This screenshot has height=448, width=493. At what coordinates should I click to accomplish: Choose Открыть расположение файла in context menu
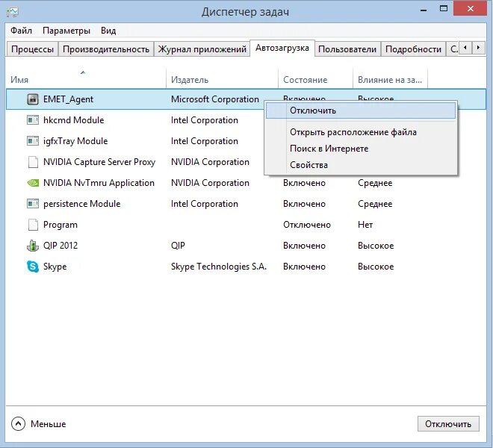point(361,132)
